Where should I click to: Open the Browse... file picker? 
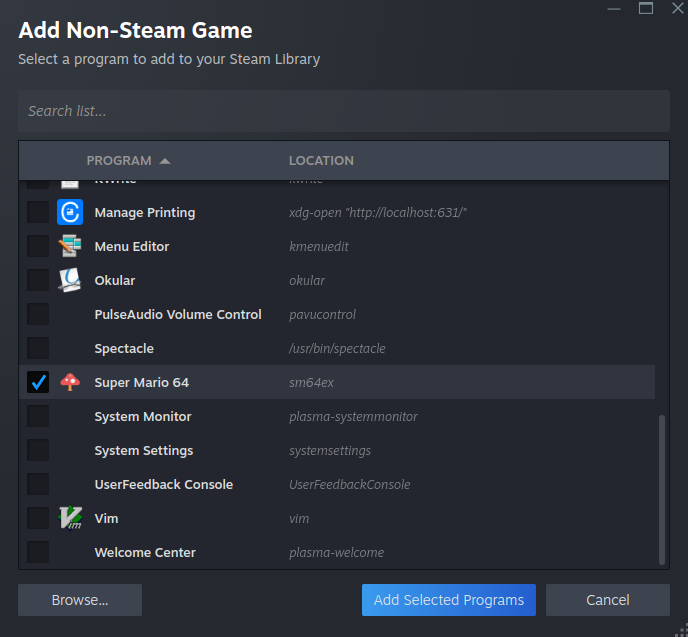pyautogui.click(x=80, y=600)
